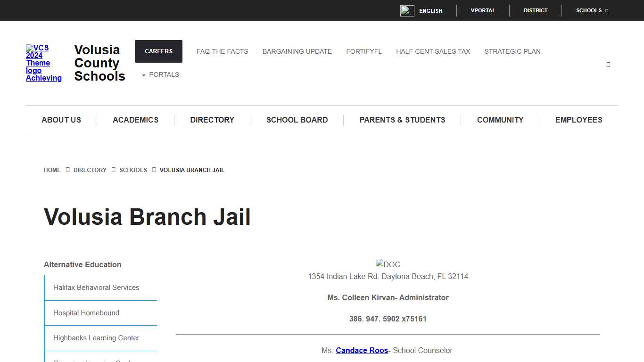The width and height of the screenshot is (644, 362).
Task: Click the VCS 2024 Achieving theme logo
Action: [43, 63]
